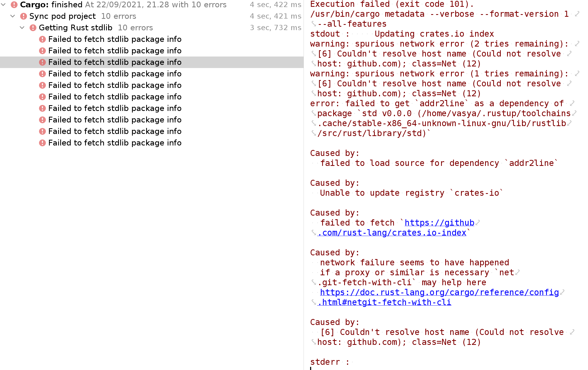Click the Sync pod project error icon
This screenshot has height=370, width=588.
pyautogui.click(x=24, y=16)
